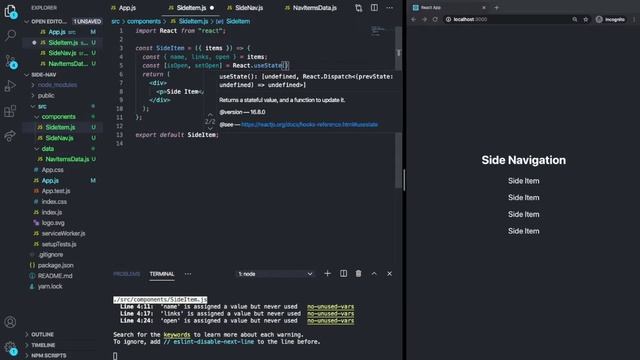Collapse the src folder
Image resolution: width=640 pixels, height=360 pixels.
pos(42,106)
